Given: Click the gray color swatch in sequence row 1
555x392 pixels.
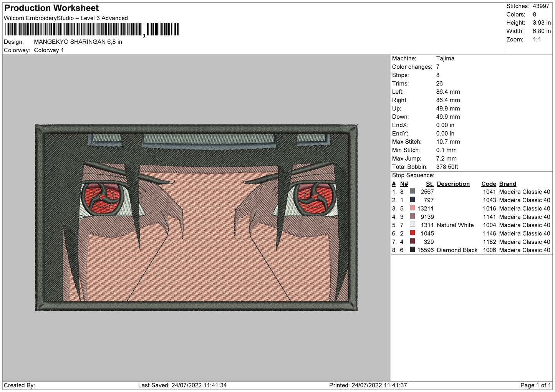Looking at the screenshot, I should (413, 191).
